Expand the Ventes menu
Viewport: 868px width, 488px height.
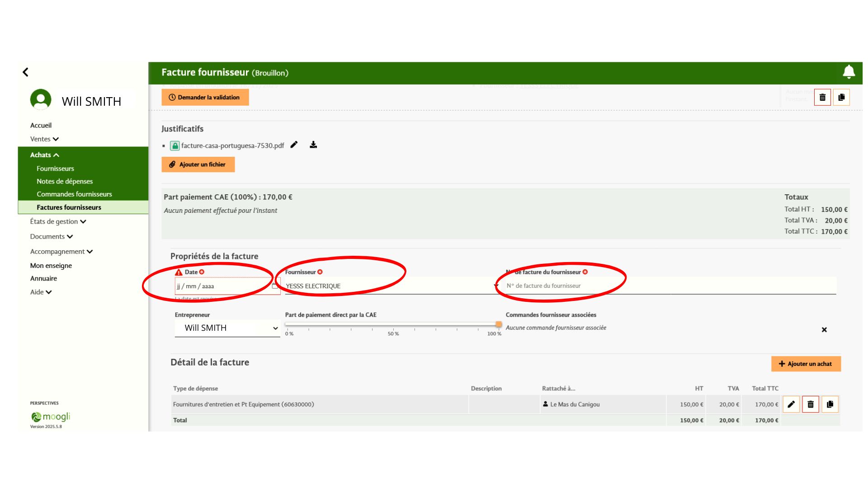(44, 139)
